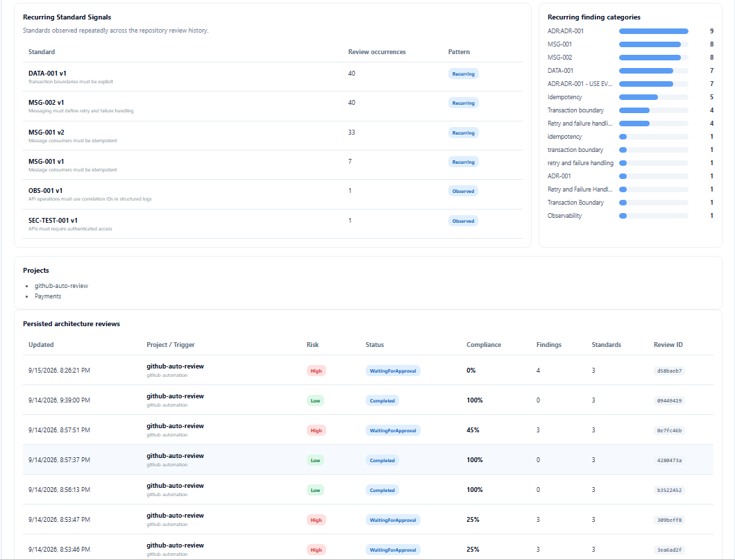
Task: Click the Recurring Standard Signals heading
Action: (x=67, y=17)
